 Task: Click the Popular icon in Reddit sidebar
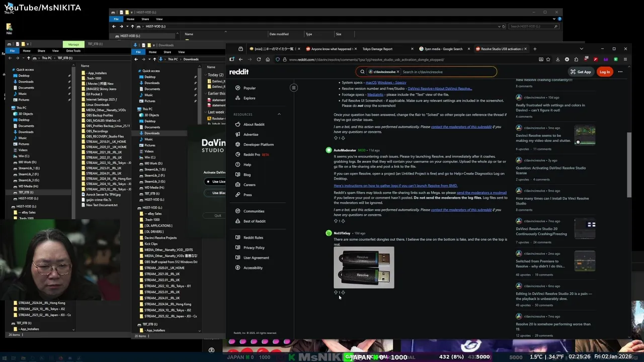tap(237, 88)
